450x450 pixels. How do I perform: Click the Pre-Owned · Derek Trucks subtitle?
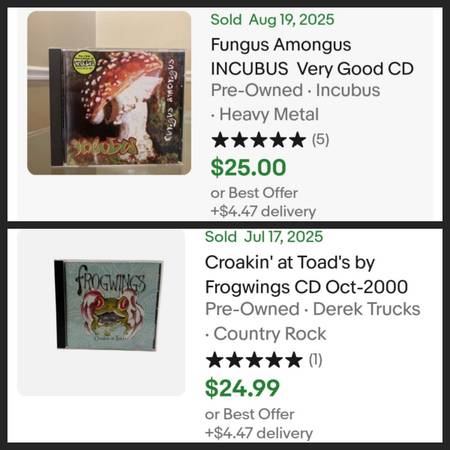pyautogui.click(x=313, y=309)
